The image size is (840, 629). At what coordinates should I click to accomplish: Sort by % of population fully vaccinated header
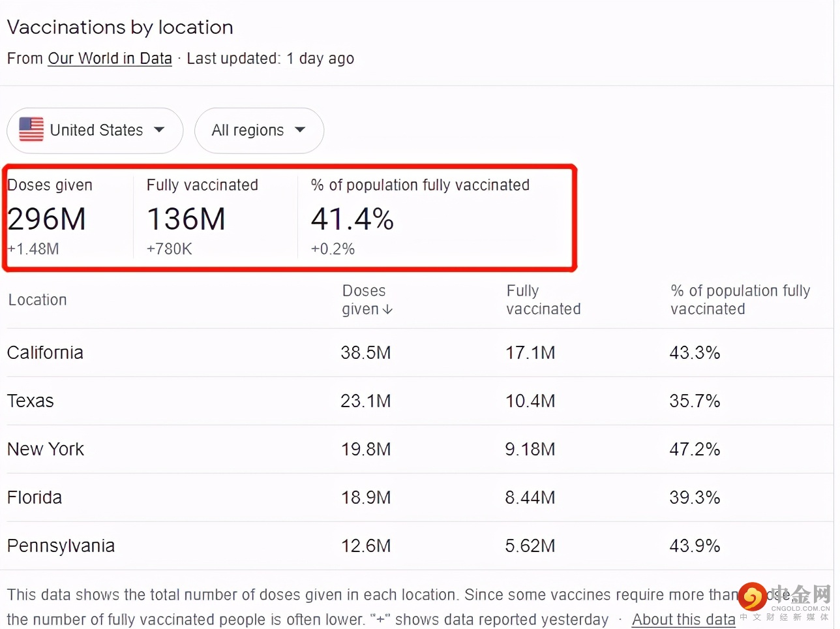[740, 299]
